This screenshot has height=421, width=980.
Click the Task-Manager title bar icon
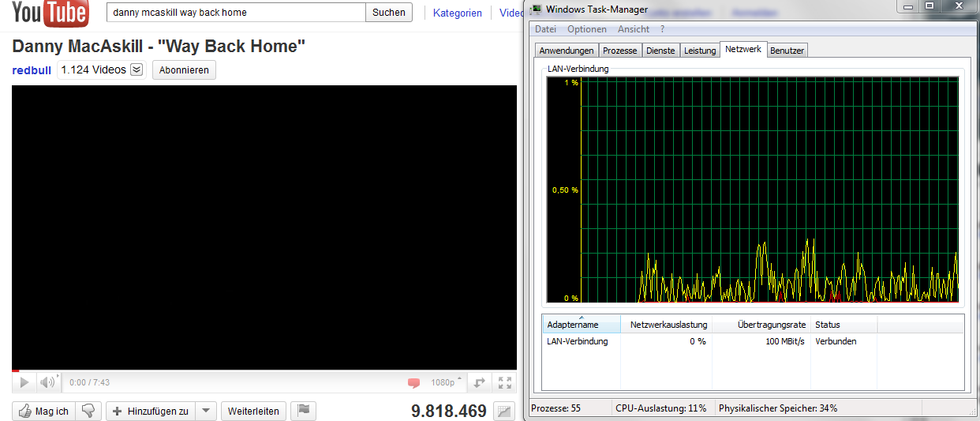537,9
